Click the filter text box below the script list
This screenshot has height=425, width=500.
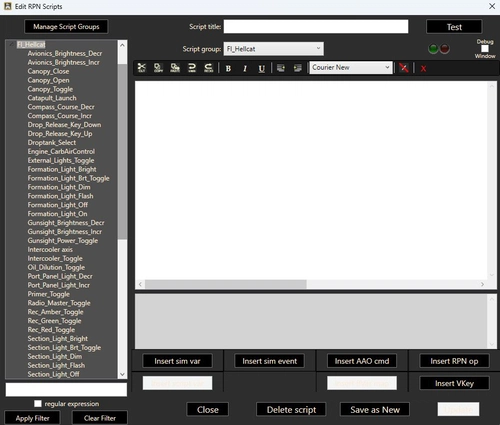point(66,389)
